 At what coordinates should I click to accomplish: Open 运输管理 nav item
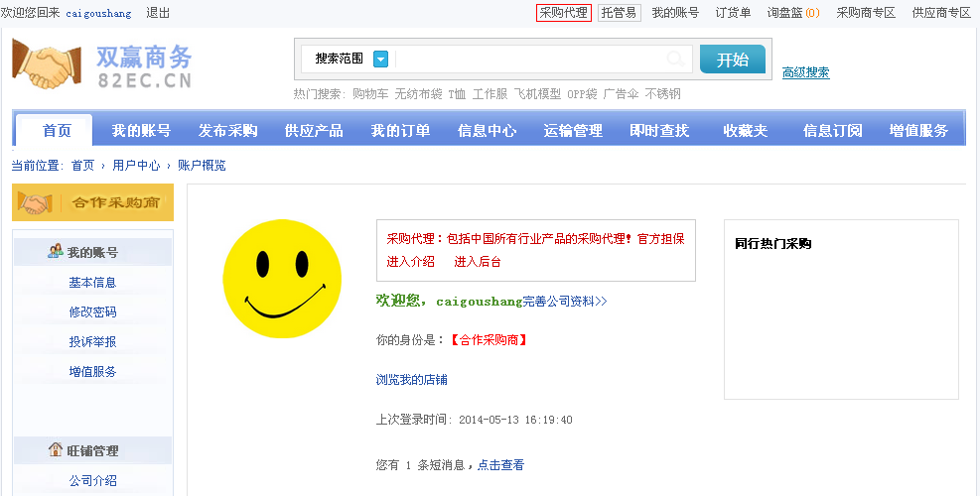point(573,131)
